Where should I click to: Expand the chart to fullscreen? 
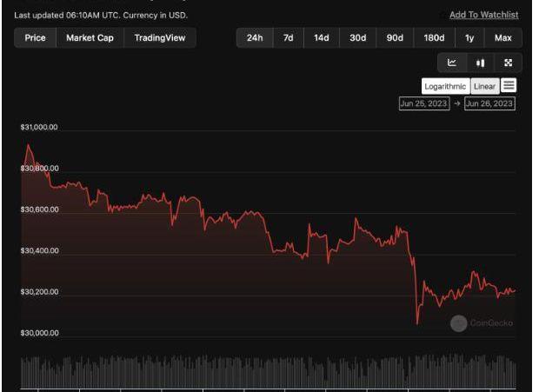[509, 63]
